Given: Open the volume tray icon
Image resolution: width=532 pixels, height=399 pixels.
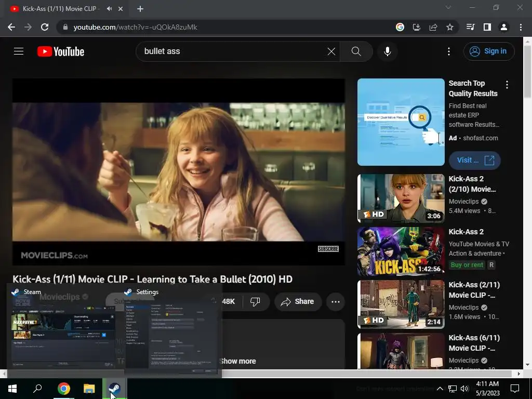Looking at the screenshot, I should [x=464, y=389].
